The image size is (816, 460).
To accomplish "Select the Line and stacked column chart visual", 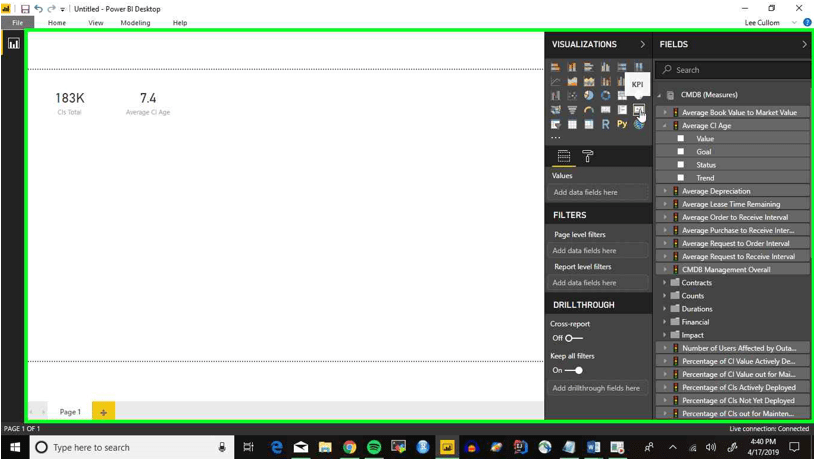I will [605, 81].
